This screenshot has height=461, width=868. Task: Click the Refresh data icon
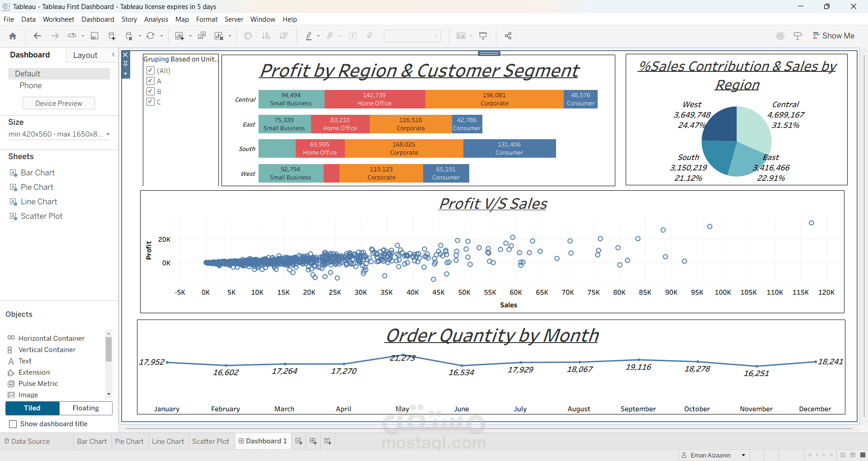[x=151, y=36]
